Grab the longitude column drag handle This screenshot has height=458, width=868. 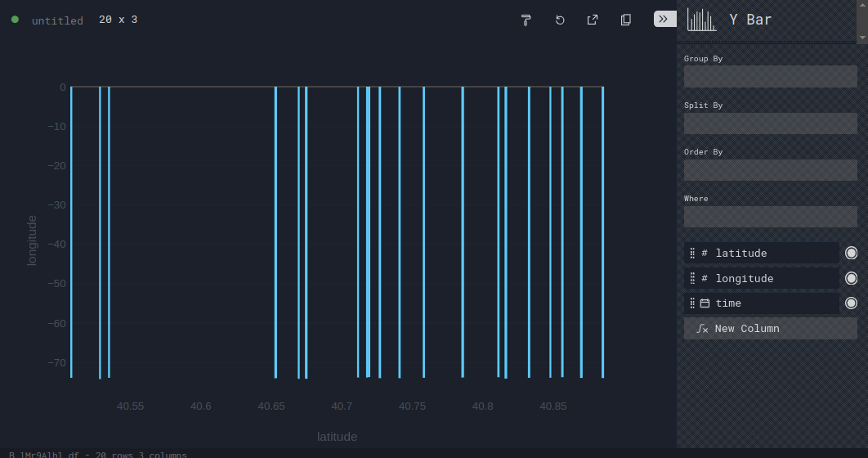coord(692,278)
